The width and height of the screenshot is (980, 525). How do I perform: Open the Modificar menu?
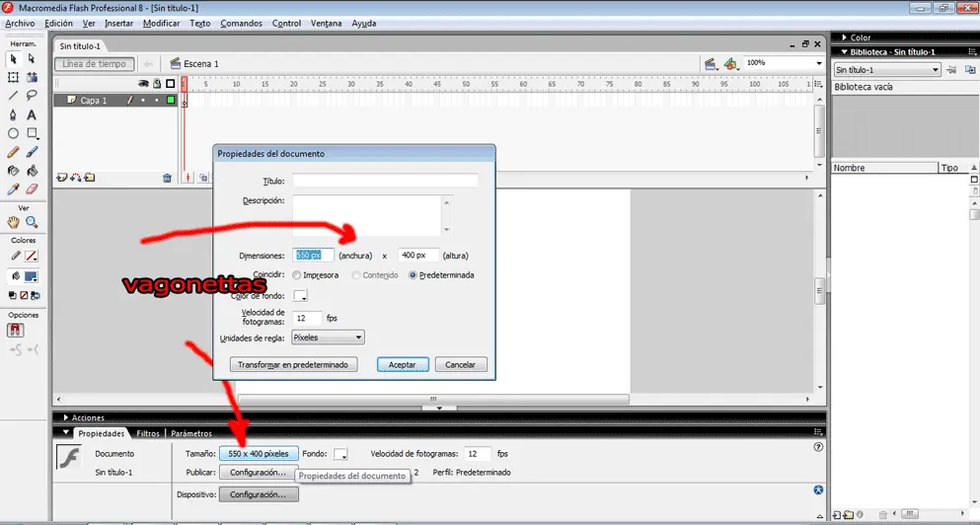(161, 23)
